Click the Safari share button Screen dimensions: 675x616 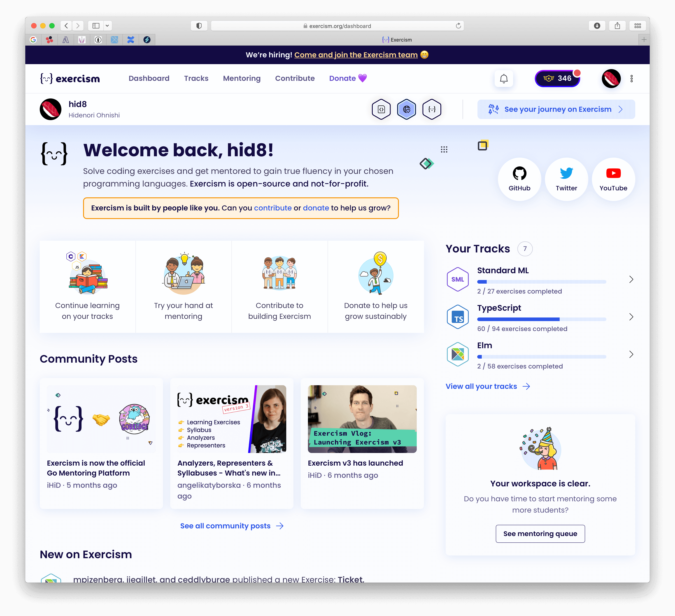(617, 26)
